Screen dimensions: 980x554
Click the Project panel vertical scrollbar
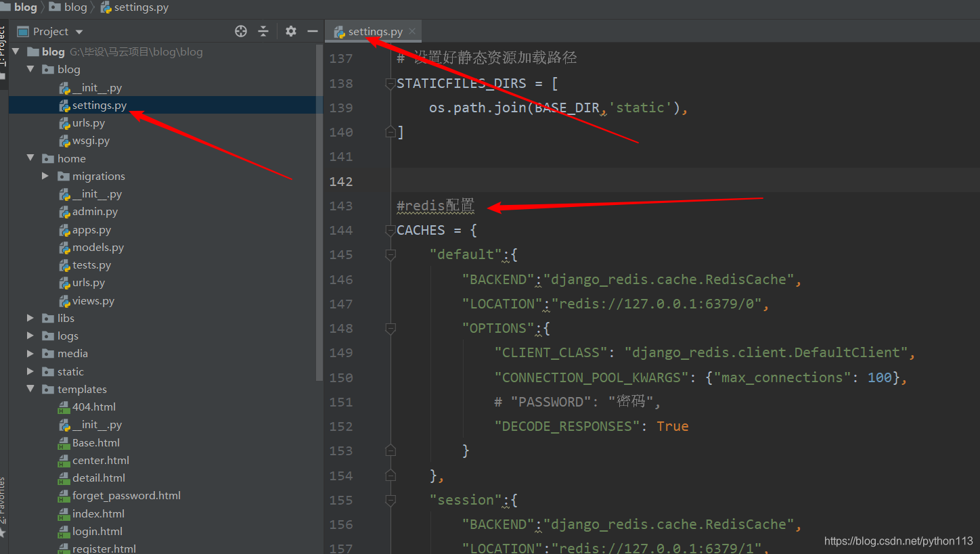319,213
